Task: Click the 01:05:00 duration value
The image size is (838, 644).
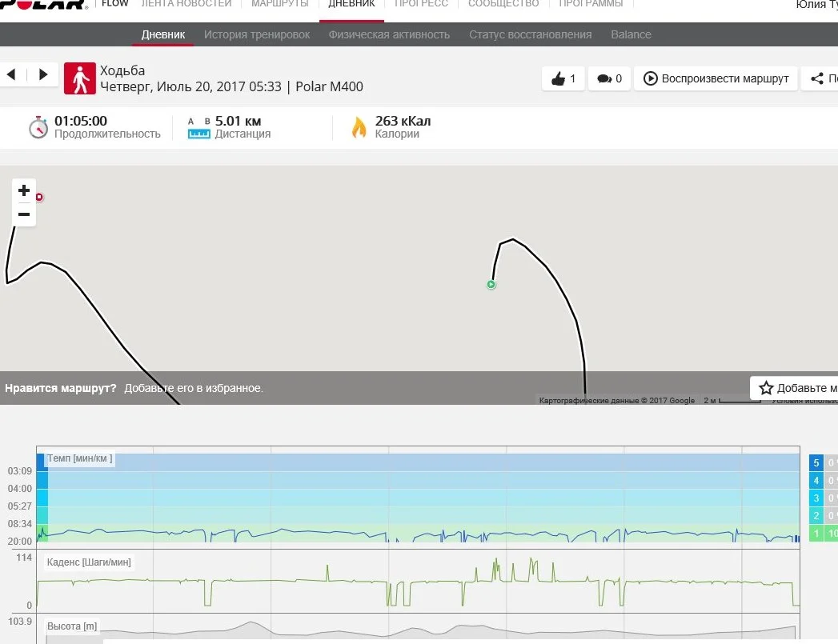Action: 81,122
